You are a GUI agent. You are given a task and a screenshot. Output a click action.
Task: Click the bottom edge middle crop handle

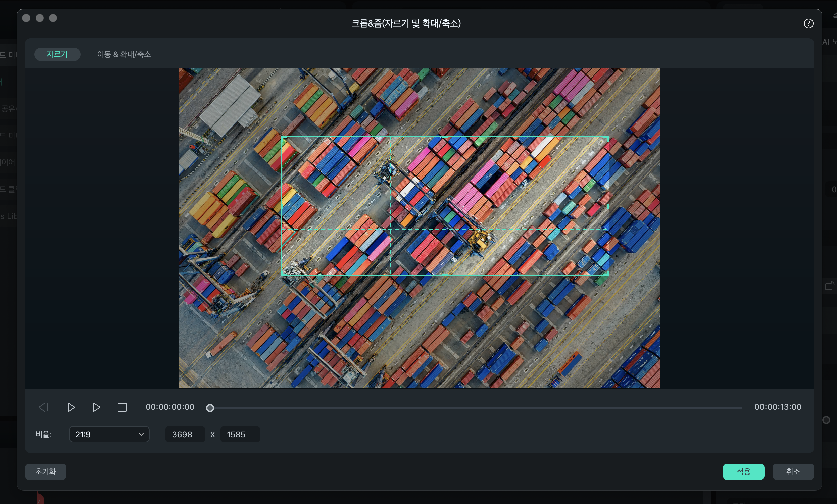445,275
